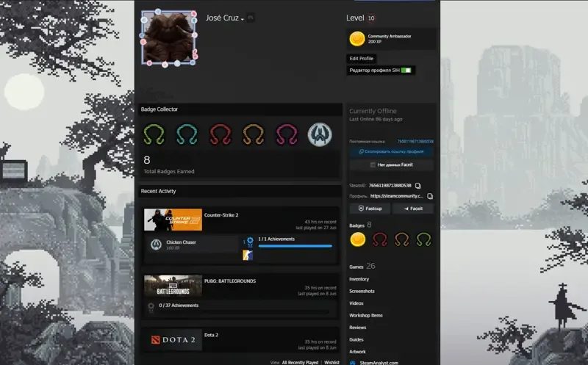The width and height of the screenshot is (588, 365).
Task: Toggle the SIH profile editor switch
Action: (x=406, y=70)
